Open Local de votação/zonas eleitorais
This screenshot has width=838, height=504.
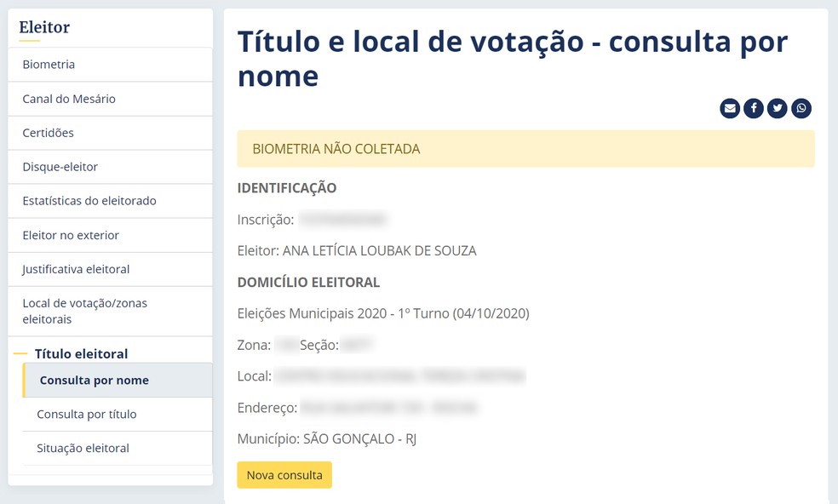[84, 310]
